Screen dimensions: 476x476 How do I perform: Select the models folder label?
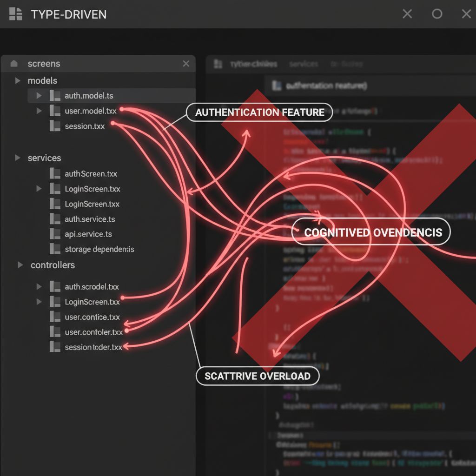[x=42, y=80]
